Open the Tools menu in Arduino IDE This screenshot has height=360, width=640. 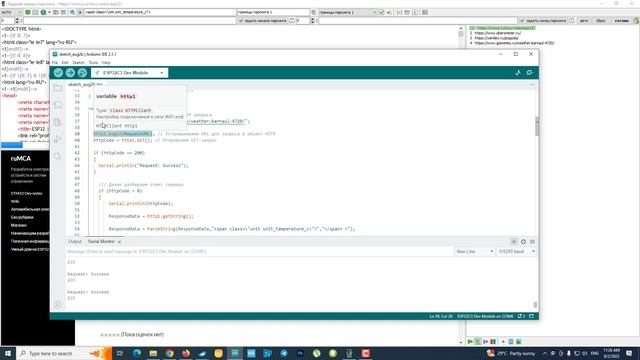93,62
